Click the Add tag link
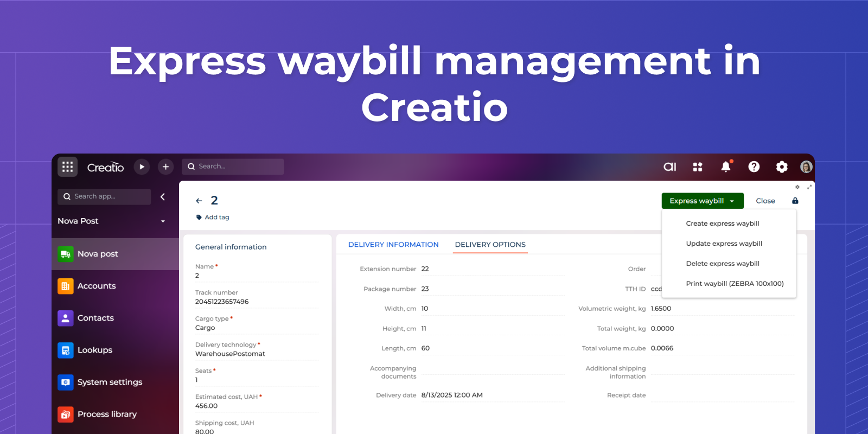868x434 pixels. pos(217,217)
